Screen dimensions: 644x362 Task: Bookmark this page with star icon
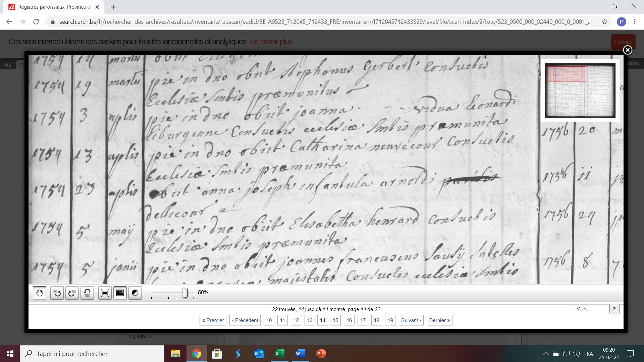click(x=604, y=22)
